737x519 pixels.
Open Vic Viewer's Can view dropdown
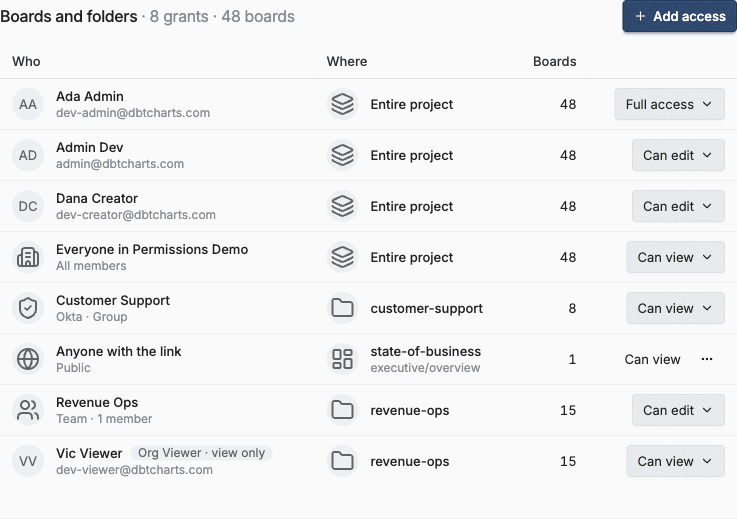click(675, 461)
